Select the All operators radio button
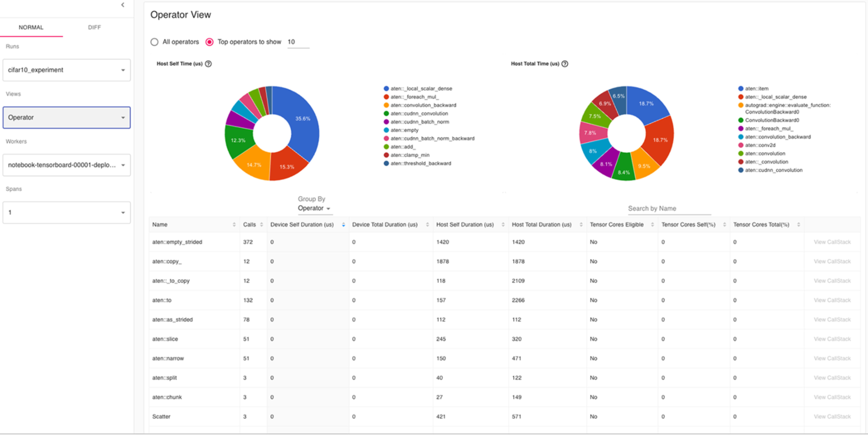 (154, 42)
